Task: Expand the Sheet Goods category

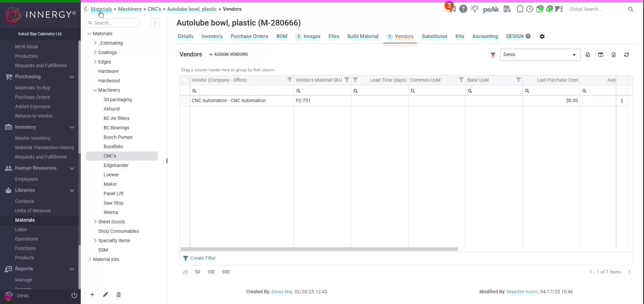Action: point(95,222)
